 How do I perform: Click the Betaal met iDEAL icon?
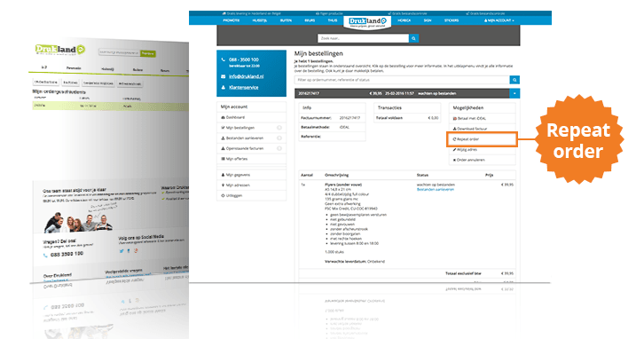454,118
